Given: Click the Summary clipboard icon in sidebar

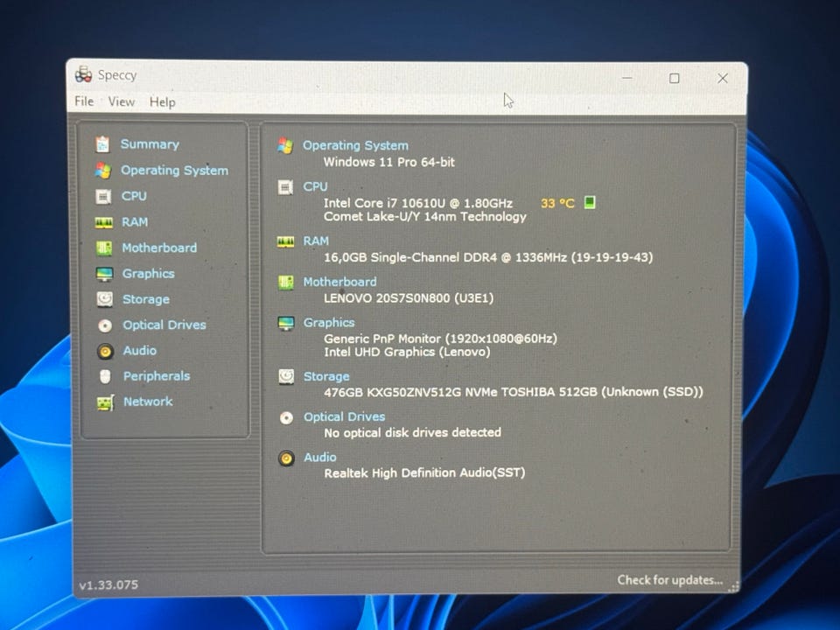Looking at the screenshot, I should (102, 144).
